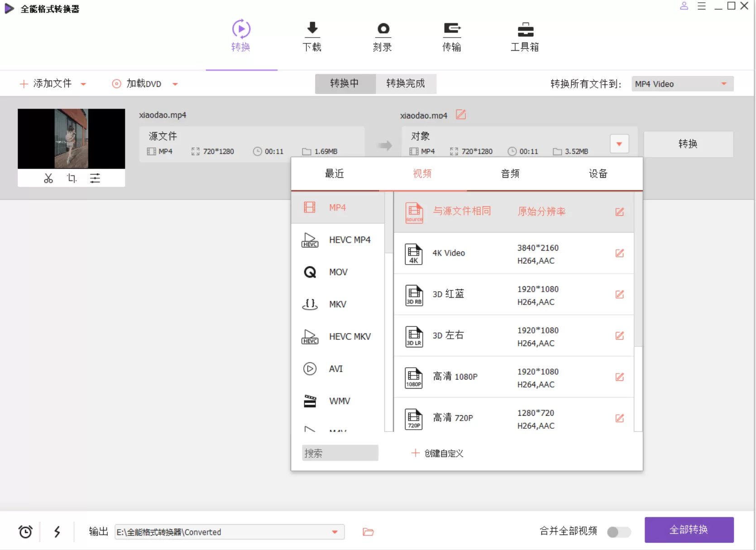The height and width of the screenshot is (550, 756).
Task: Open the output path dropdown arrow
Action: (335, 532)
